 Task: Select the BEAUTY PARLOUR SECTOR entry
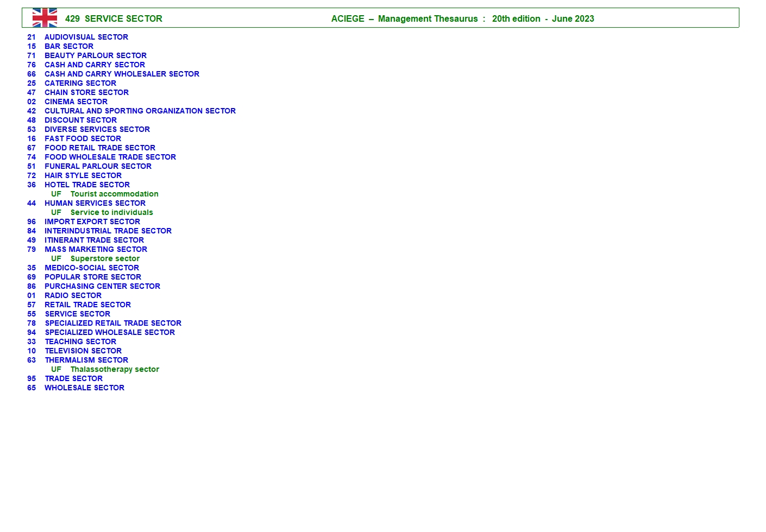(x=95, y=55)
